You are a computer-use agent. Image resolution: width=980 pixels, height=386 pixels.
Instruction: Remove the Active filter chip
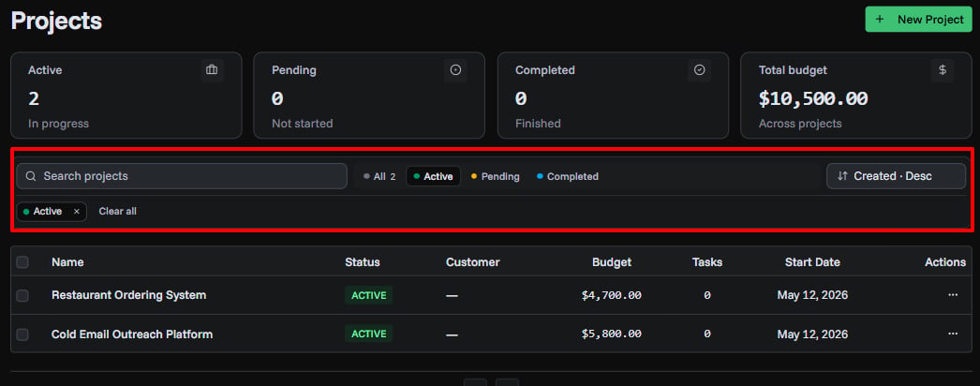(77, 212)
